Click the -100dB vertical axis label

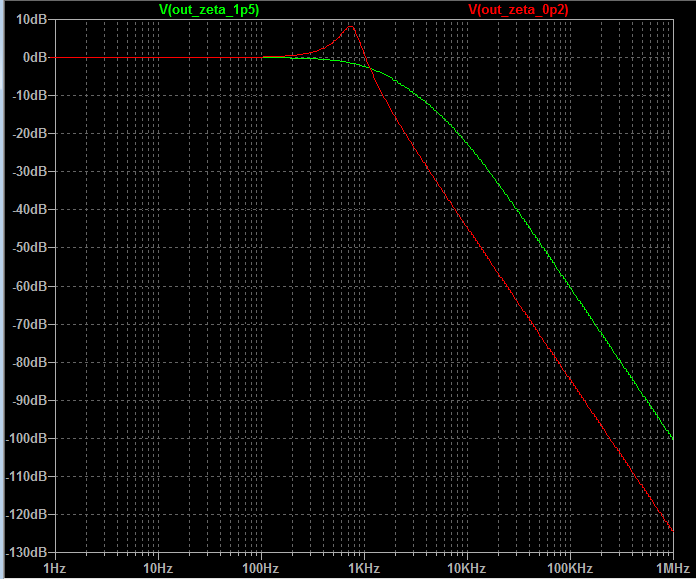(x=26, y=438)
